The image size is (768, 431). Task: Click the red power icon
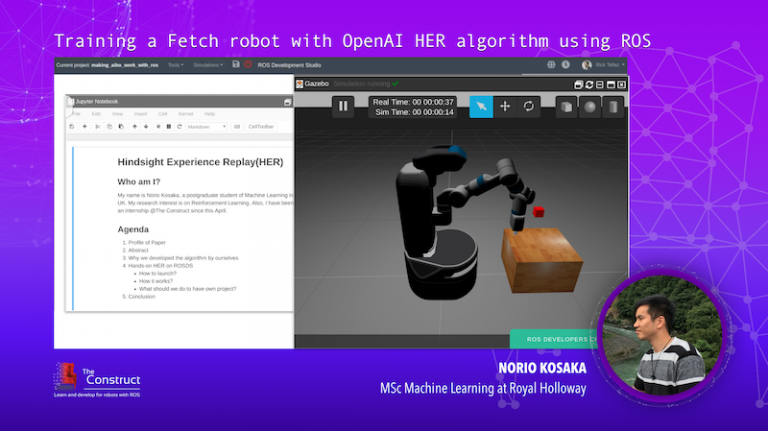pyautogui.click(x=247, y=64)
